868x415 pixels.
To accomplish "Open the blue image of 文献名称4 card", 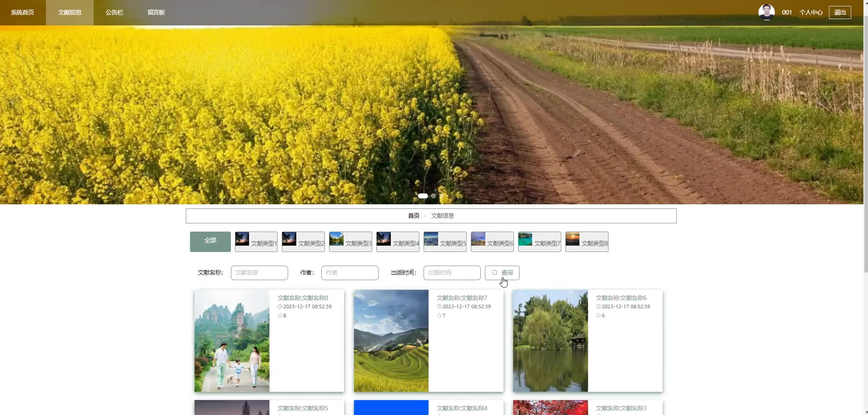I will point(391,408).
